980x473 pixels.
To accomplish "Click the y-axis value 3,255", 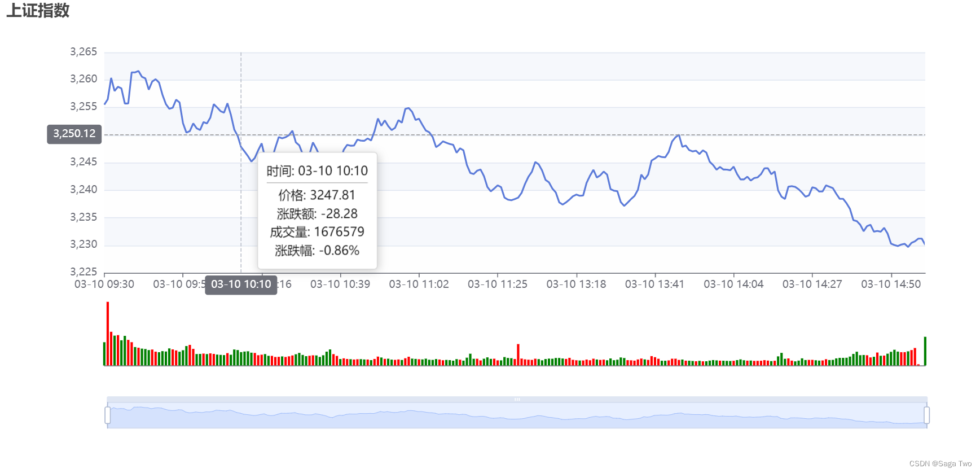I will tap(84, 107).
